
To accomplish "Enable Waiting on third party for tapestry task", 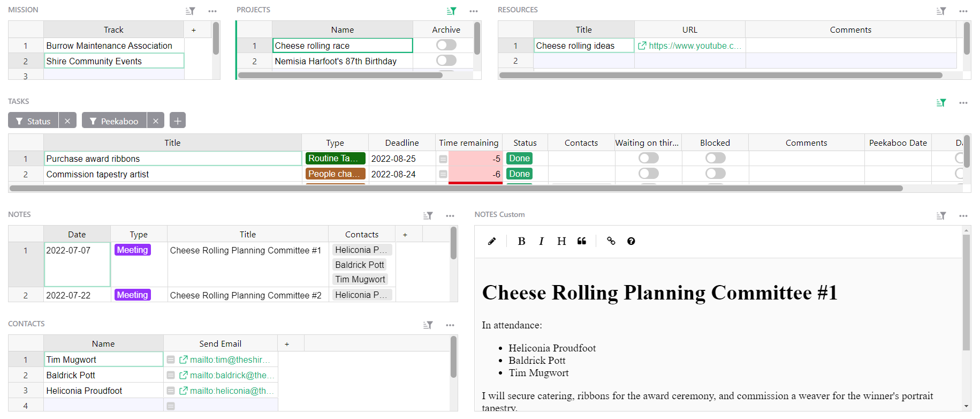I will 648,174.
